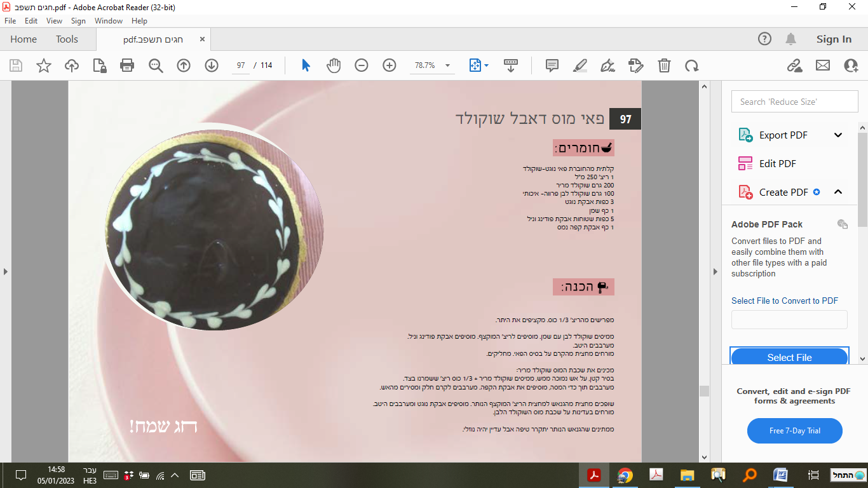Open notifications bell icon

tap(791, 39)
